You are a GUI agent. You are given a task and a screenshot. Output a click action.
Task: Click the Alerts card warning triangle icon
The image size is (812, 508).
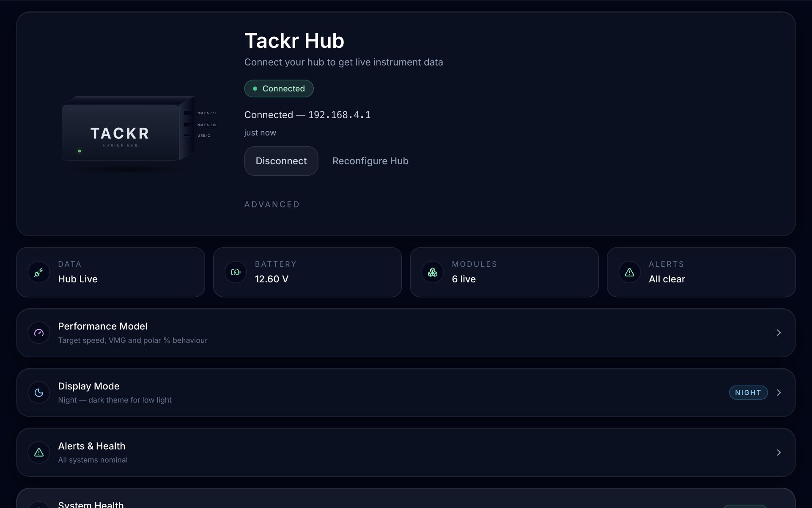click(x=629, y=272)
